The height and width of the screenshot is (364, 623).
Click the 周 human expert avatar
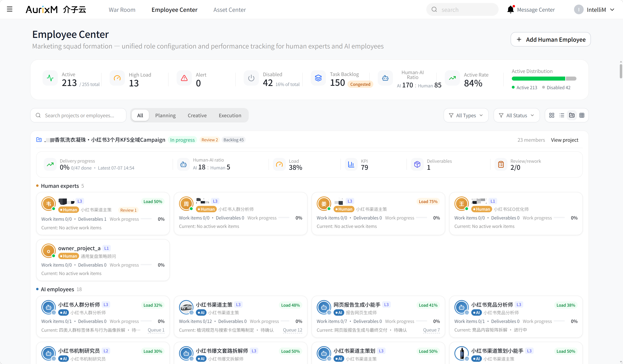point(186,204)
